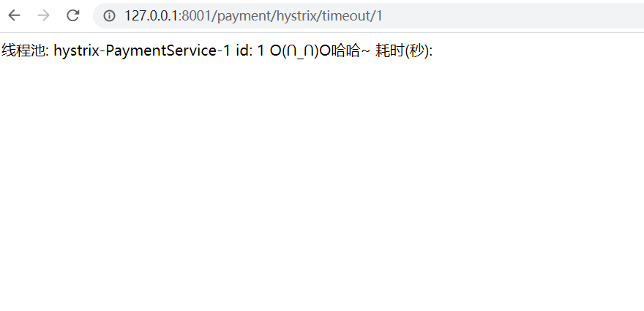Click the O(∩_∩)O emoticon text
Screen dimensions: 644x311
[300, 51]
